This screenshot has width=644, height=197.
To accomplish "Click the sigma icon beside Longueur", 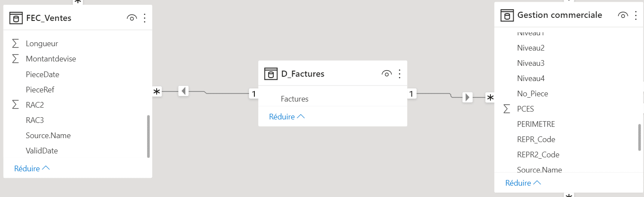I will pyautogui.click(x=16, y=44).
